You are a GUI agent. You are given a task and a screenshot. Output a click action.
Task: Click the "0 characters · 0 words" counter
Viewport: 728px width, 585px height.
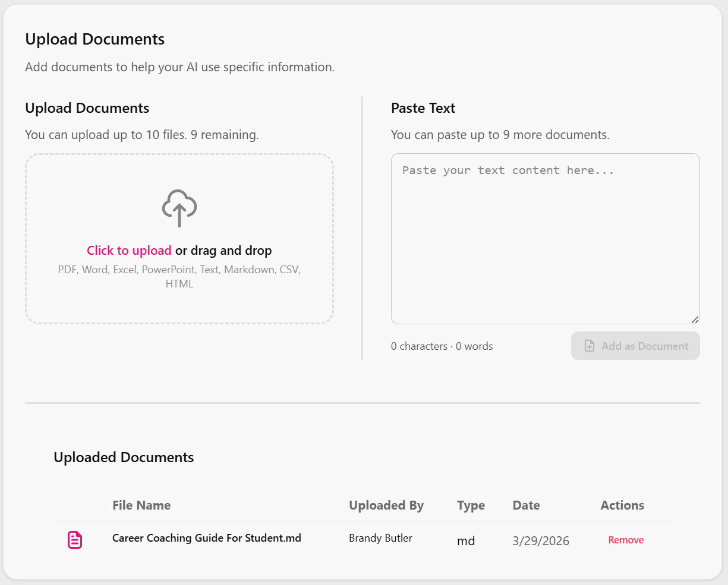point(442,346)
